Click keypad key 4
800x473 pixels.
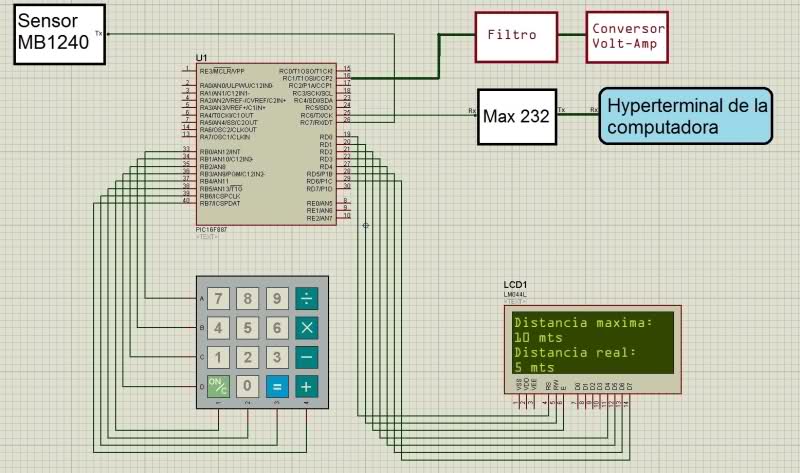218,328
